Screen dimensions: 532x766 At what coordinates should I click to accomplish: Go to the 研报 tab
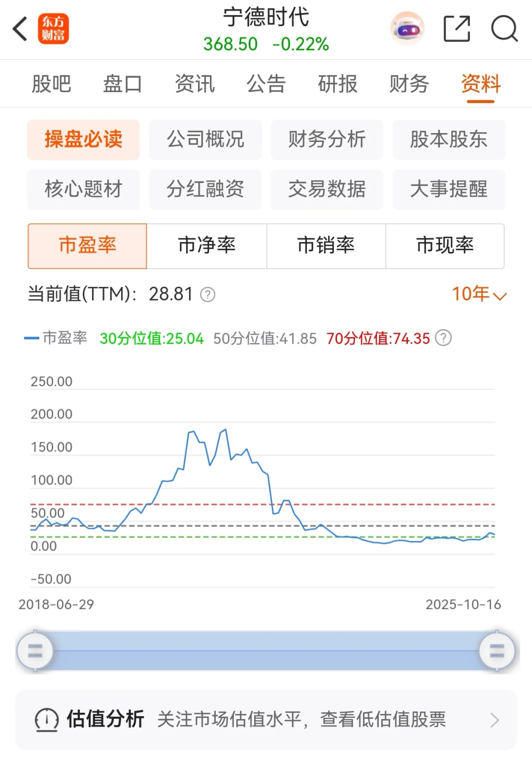[x=337, y=84]
